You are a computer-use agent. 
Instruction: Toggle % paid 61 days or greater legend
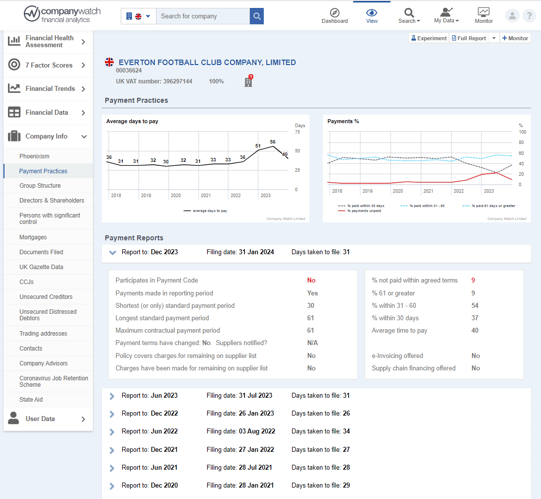point(489,206)
